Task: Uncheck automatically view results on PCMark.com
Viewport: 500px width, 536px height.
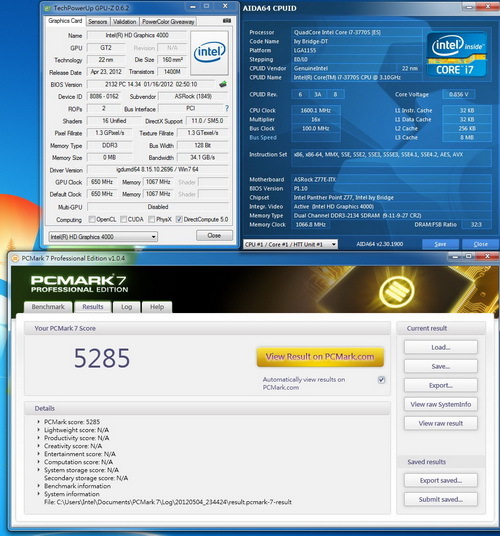Action: 381,380
